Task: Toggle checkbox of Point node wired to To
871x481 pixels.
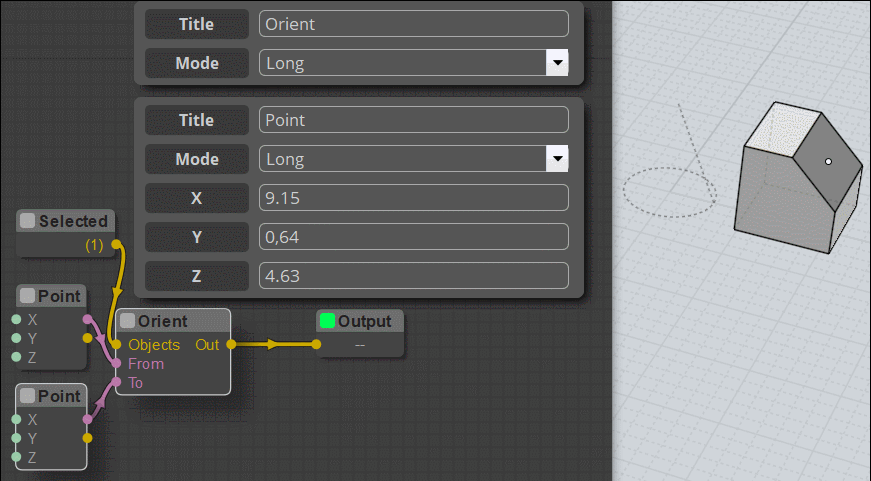Action: click(x=27, y=395)
